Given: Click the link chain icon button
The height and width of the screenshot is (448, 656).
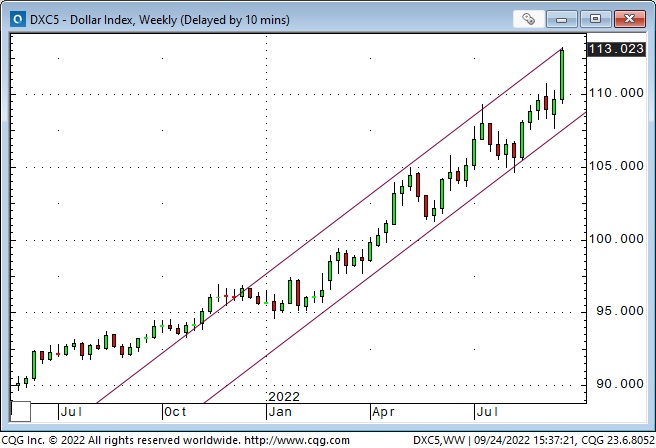Looking at the screenshot, I should tap(528, 19).
